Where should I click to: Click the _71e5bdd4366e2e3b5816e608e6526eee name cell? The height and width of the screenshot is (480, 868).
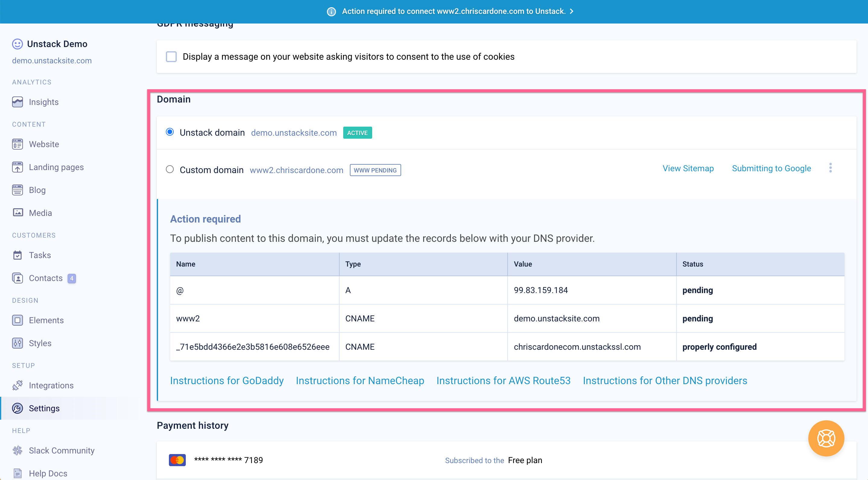[x=255, y=347]
